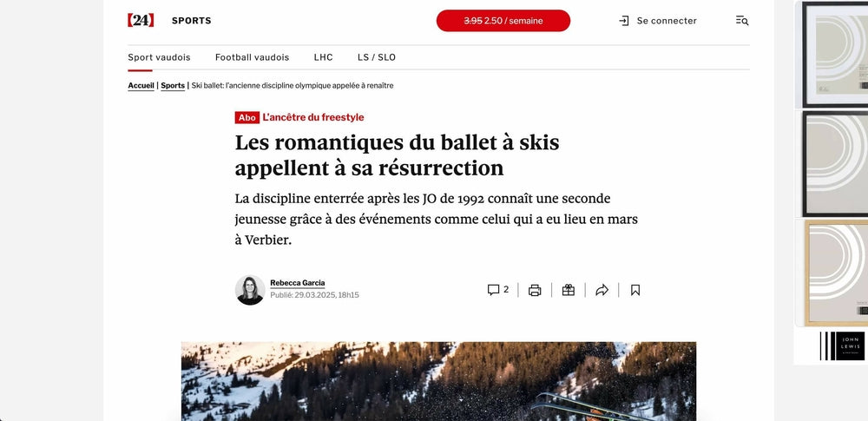The image size is (868, 421).
Task: Open the comments speech bubble icon
Action: pos(493,290)
